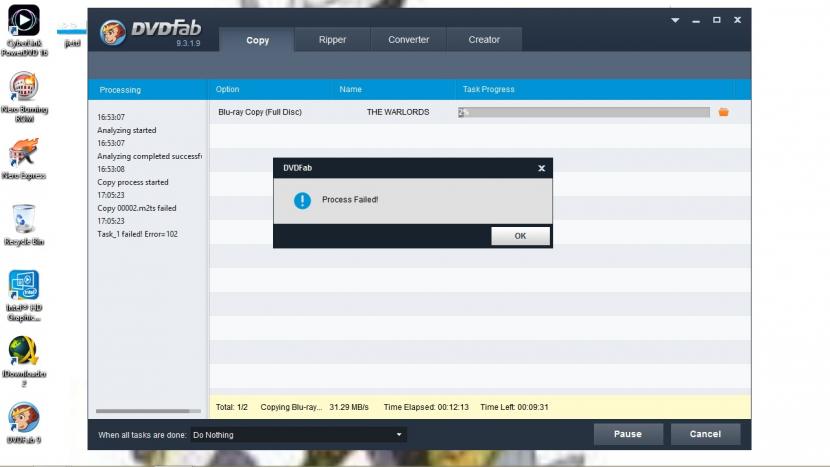Image resolution: width=830 pixels, height=467 pixels.
Task: Click 'Total: 1/2' in the status bar
Action: coord(232,407)
